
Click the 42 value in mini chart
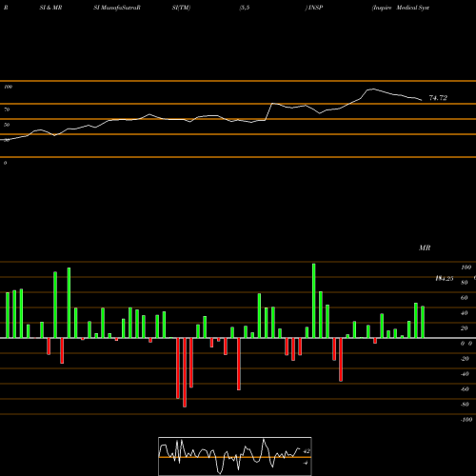307,451
